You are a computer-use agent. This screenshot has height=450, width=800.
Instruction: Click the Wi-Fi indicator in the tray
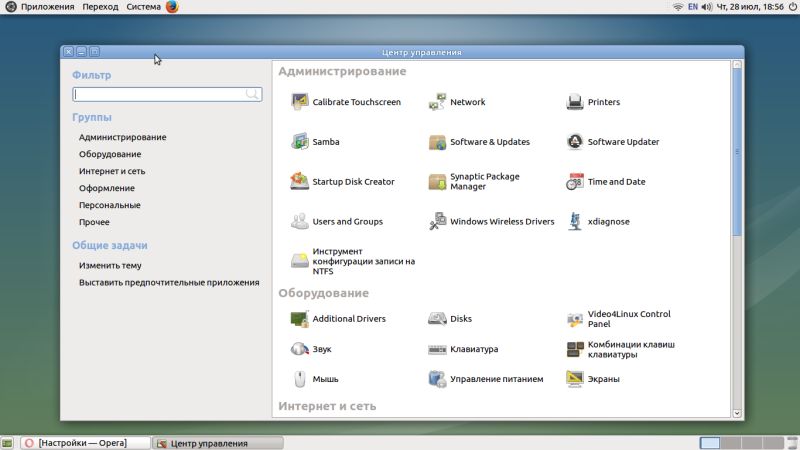[x=678, y=7]
